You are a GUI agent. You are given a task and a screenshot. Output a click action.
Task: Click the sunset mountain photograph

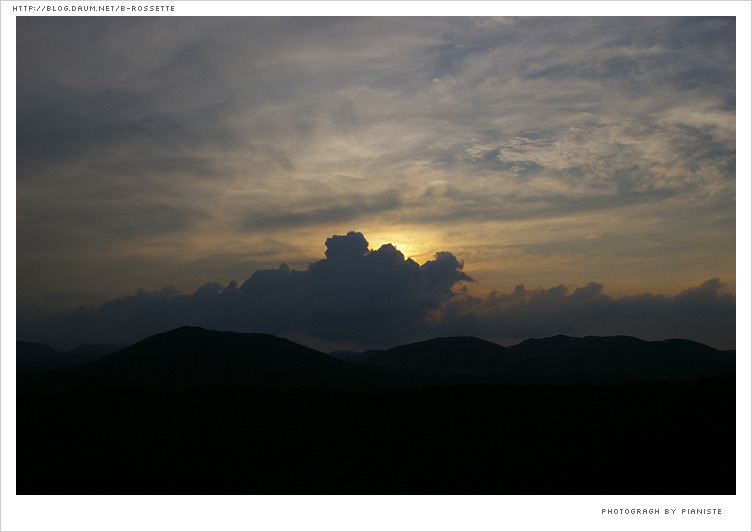tap(376, 255)
